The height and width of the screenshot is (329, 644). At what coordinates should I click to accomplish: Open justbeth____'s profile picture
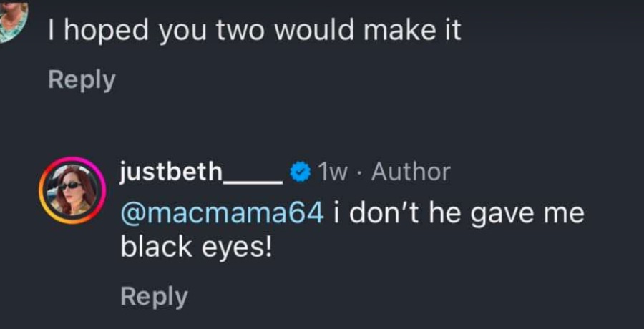point(72,190)
